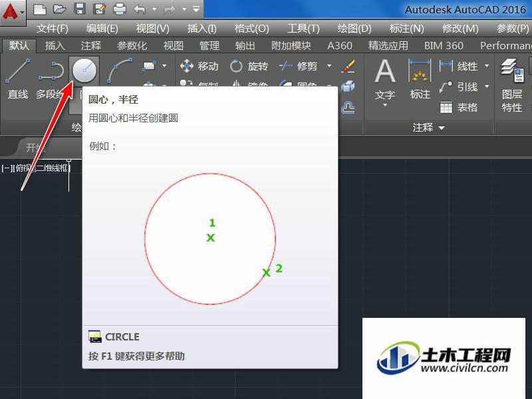This screenshot has height=399, width=532.
Task: Switch to the A360 ribbon tab
Action: point(340,45)
